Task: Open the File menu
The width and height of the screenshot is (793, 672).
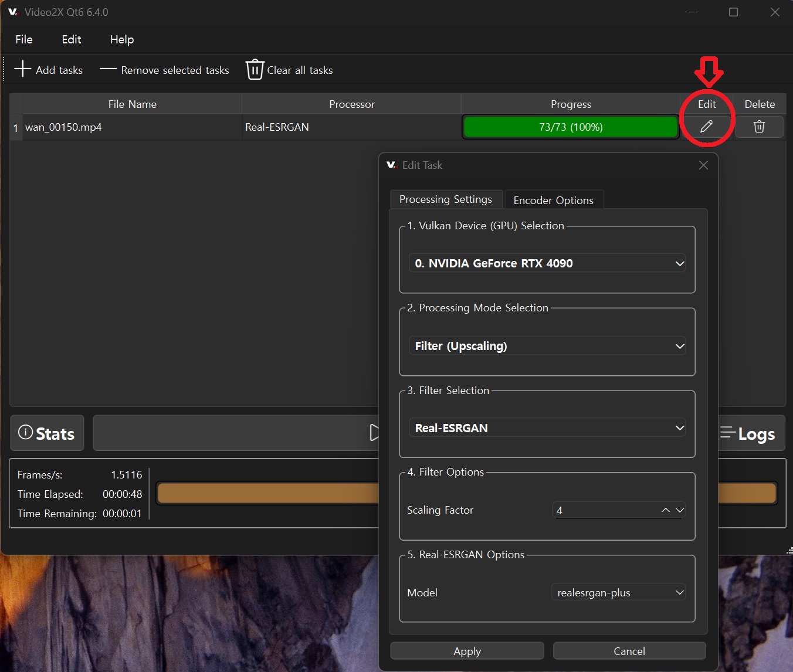Action: 24,39
